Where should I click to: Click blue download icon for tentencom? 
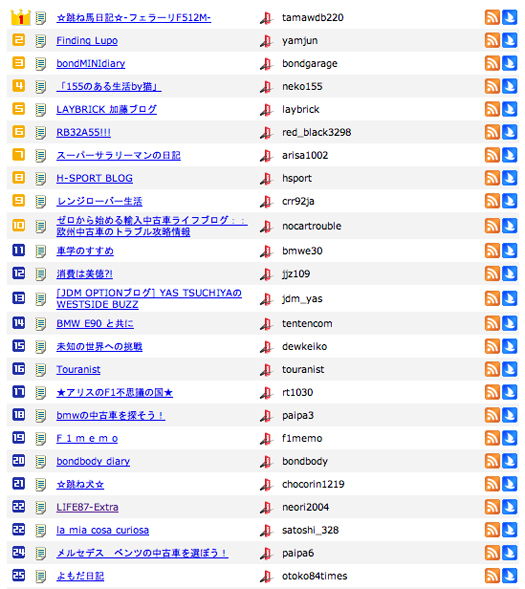(x=510, y=323)
